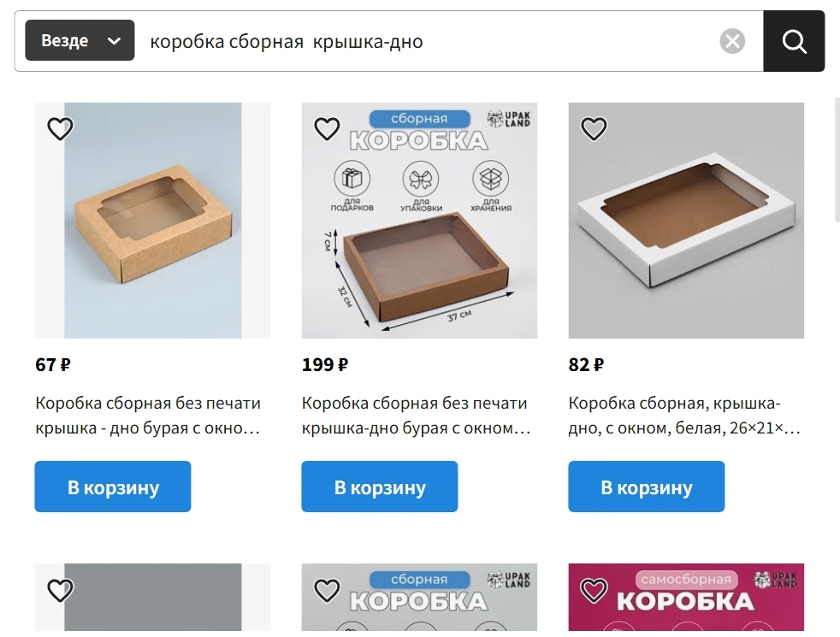Toggle heart on bottom-left gray product

[60, 590]
